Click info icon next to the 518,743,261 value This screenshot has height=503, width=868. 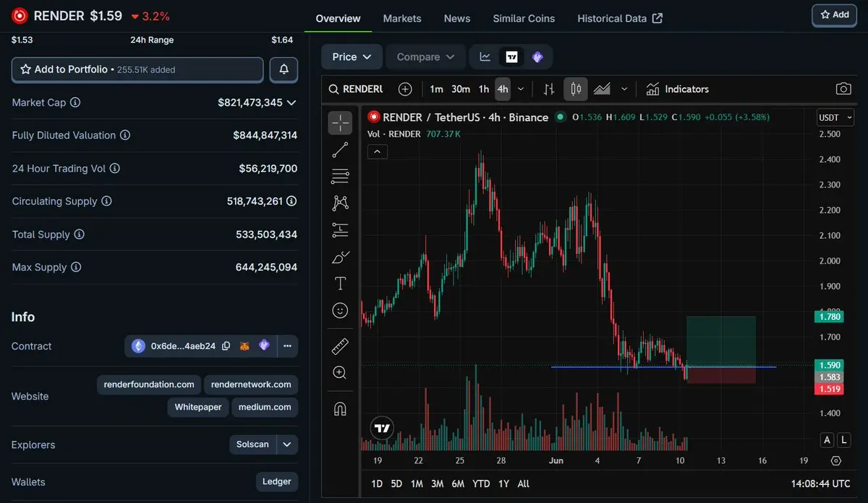click(292, 201)
